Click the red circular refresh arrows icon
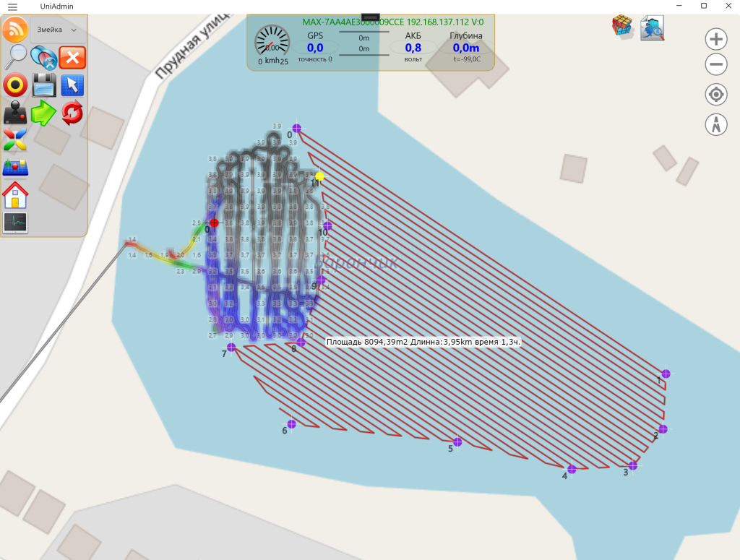 [72, 113]
